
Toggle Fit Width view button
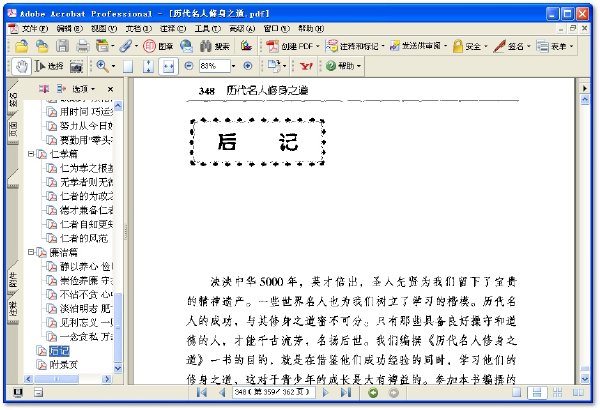pyautogui.click(x=168, y=66)
